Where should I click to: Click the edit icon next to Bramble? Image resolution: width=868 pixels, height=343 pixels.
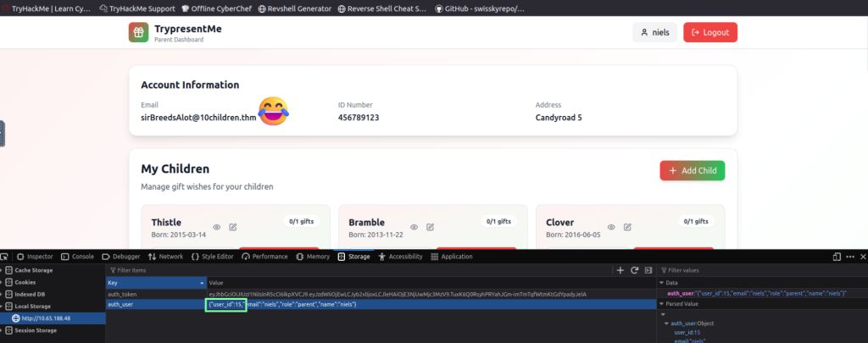[x=431, y=227]
